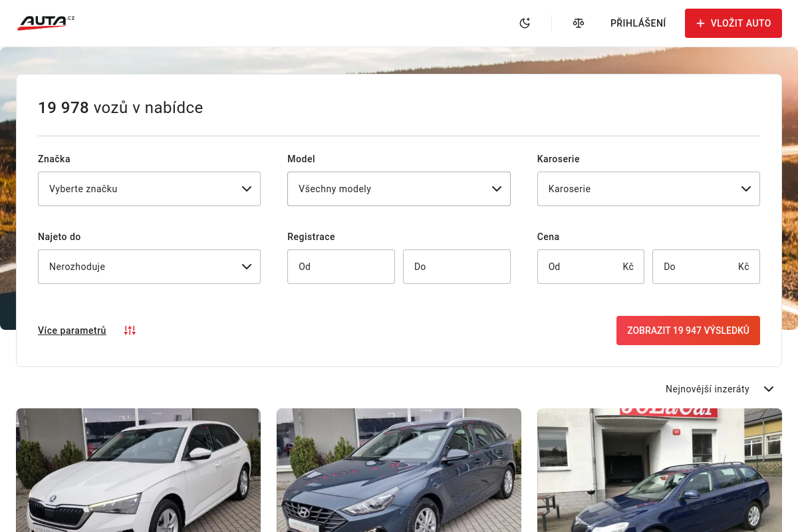
Task: Open the Značka brand dropdown
Action: [x=149, y=189]
